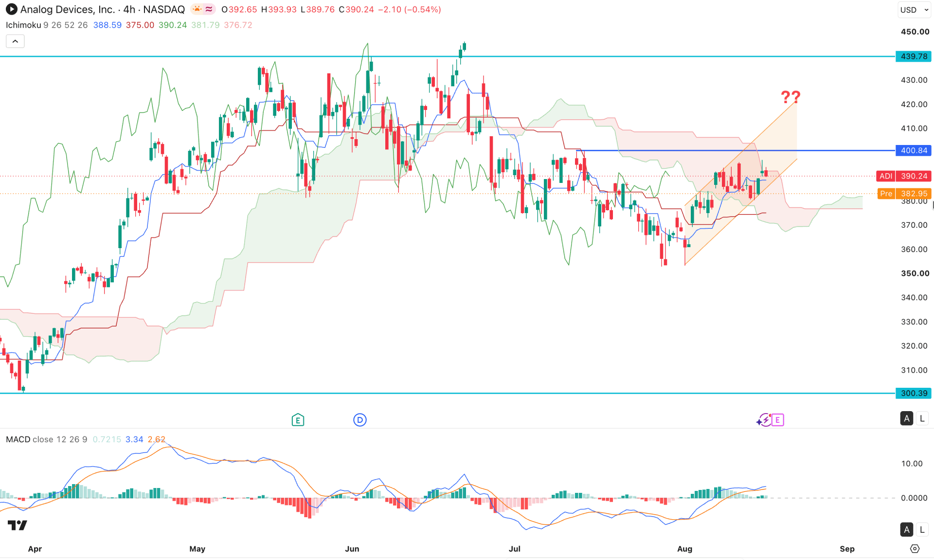Open chart settings gear near time axis
The height and width of the screenshot is (560, 934).
915,549
